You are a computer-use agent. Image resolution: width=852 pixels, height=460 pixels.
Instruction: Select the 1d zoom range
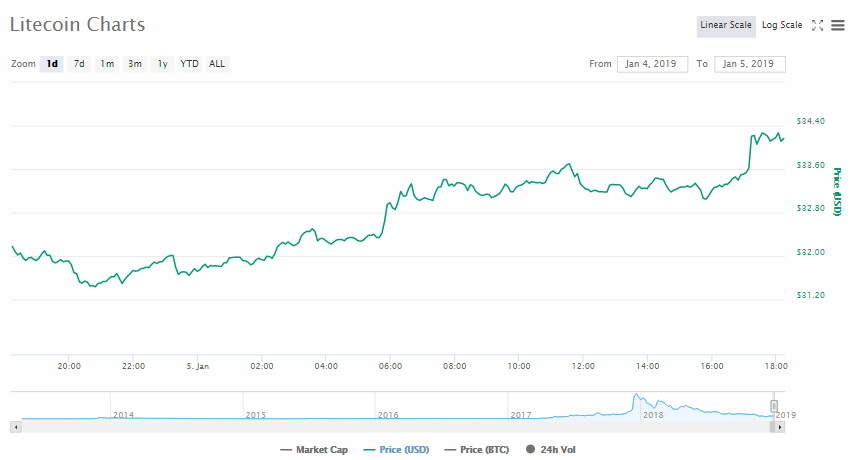tap(52, 64)
